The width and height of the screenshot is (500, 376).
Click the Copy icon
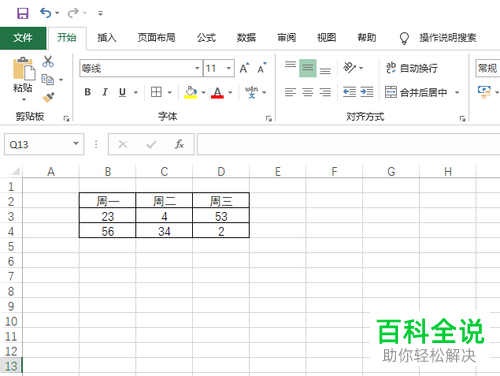pyautogui.click(x=48, y=79)
